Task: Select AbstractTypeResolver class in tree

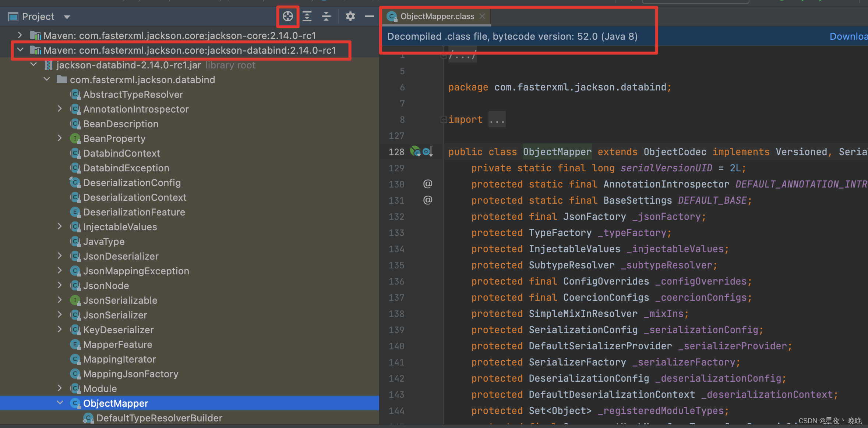Action: [133, 94]
